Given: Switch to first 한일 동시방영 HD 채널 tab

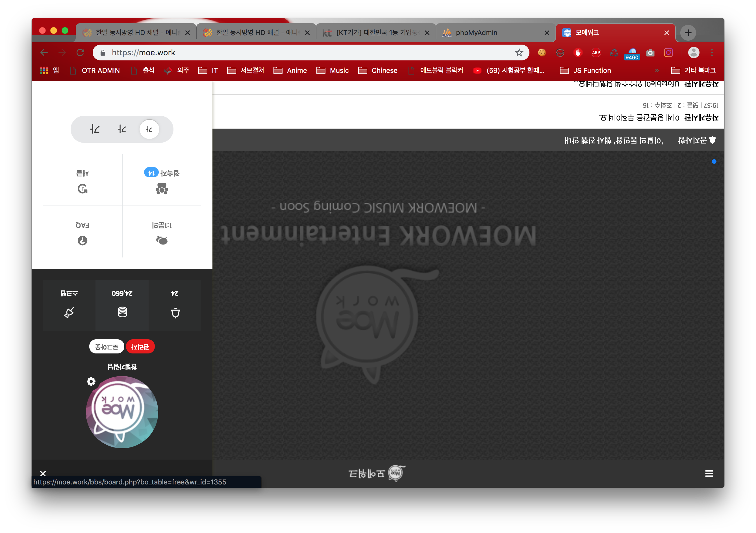Looking at the screenshot, I should click(x=136, y=32).
